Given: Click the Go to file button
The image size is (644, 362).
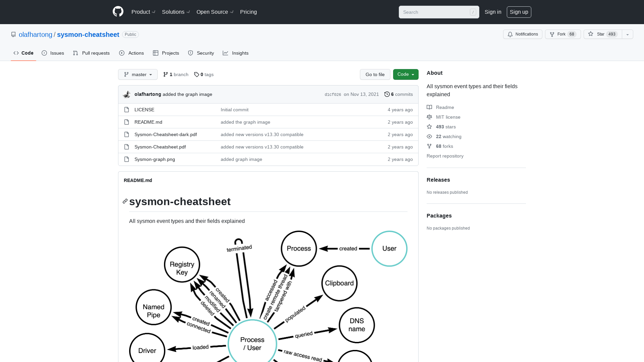Looking at the screenshot, I should (375, 74).
